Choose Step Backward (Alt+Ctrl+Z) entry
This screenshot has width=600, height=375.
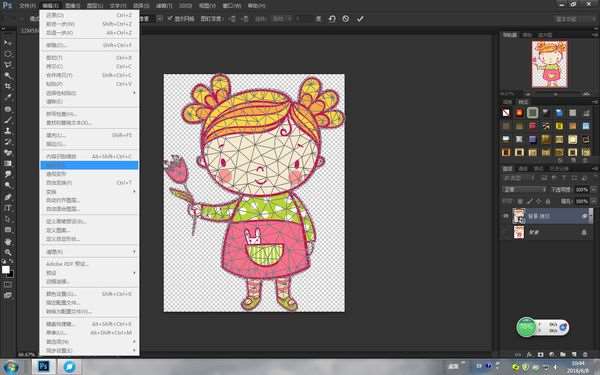click(89, 33)
